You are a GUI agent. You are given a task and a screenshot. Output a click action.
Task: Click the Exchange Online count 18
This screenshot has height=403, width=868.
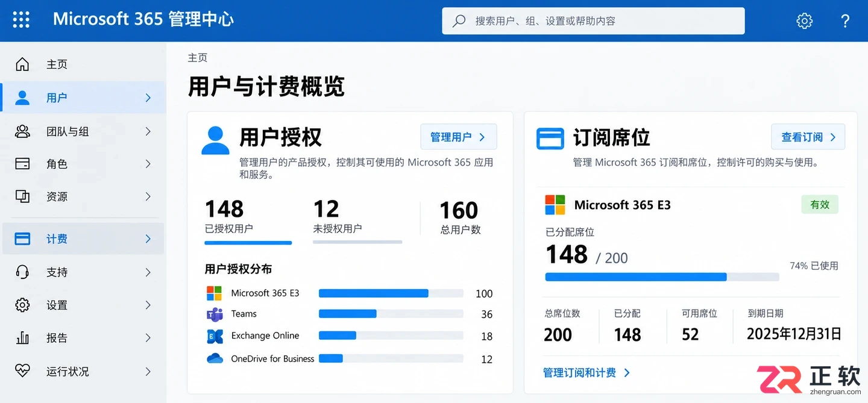(x=486, y=337)
